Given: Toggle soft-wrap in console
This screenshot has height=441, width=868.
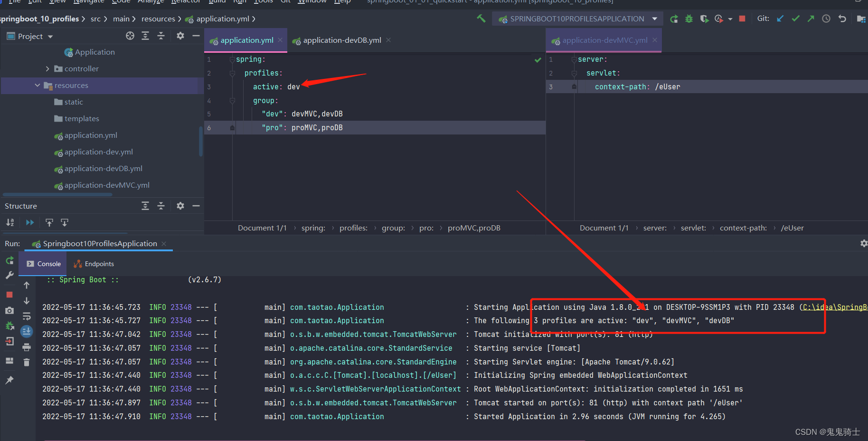Looking at the screenshot, I should point(27,316).
